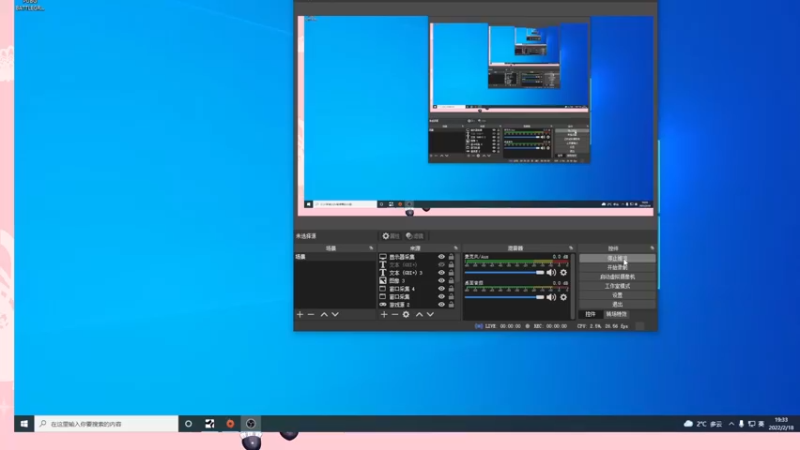The height and width of the screenshot is (450, 800).
Task: Move scene up in scenes list
Action: (324, 315)
